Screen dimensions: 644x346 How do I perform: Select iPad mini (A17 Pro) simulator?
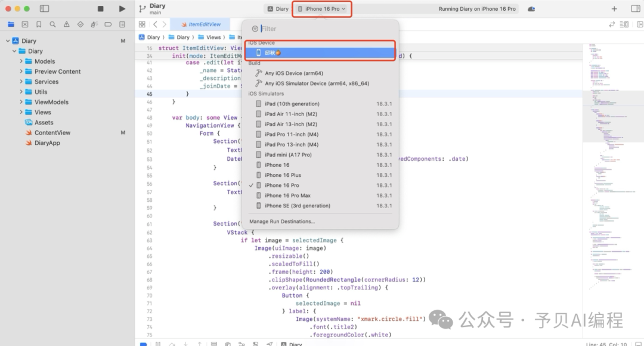(x=320, y=155)
